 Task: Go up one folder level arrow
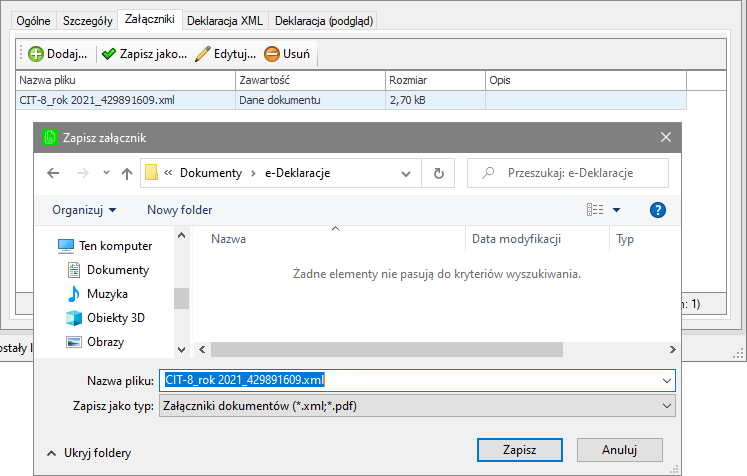click(x=127, y=173)
